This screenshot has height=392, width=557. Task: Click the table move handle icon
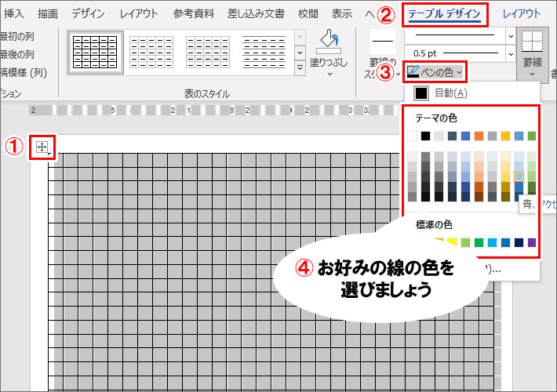pos(42,147)
